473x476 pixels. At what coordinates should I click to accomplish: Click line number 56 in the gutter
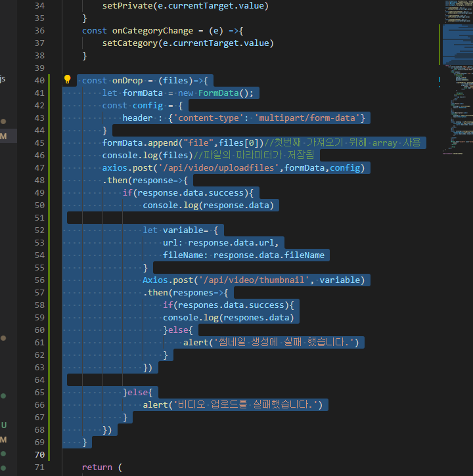39,280
